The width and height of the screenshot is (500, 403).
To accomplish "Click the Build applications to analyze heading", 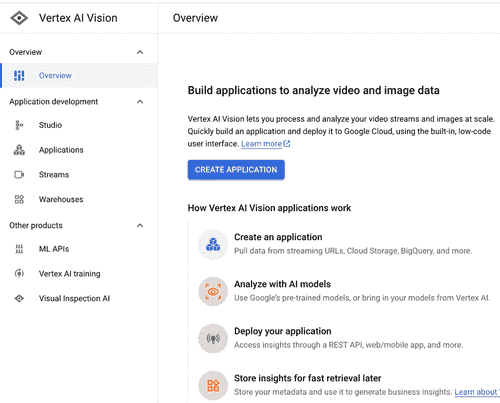I will (313, 90).
